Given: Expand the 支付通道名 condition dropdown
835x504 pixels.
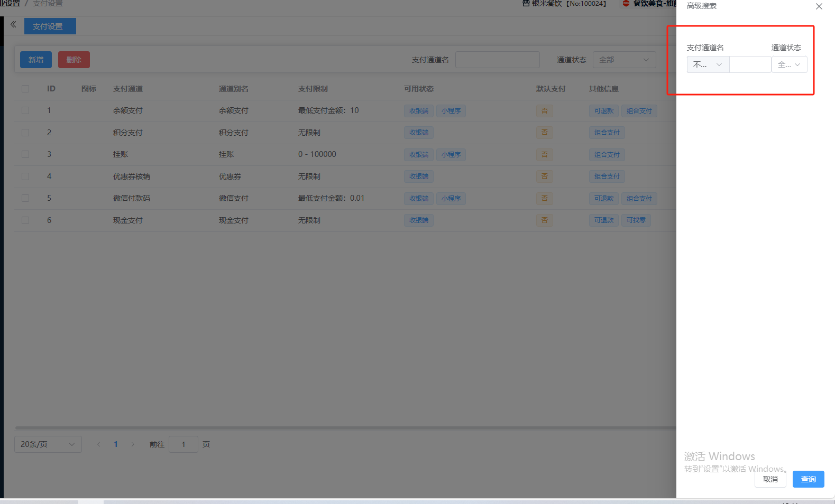Looking at the screenshot, I should click(708, 64).
